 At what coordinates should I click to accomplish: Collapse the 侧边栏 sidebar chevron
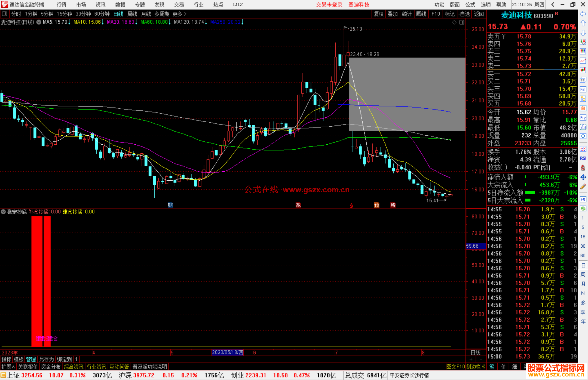coord(484,367)
